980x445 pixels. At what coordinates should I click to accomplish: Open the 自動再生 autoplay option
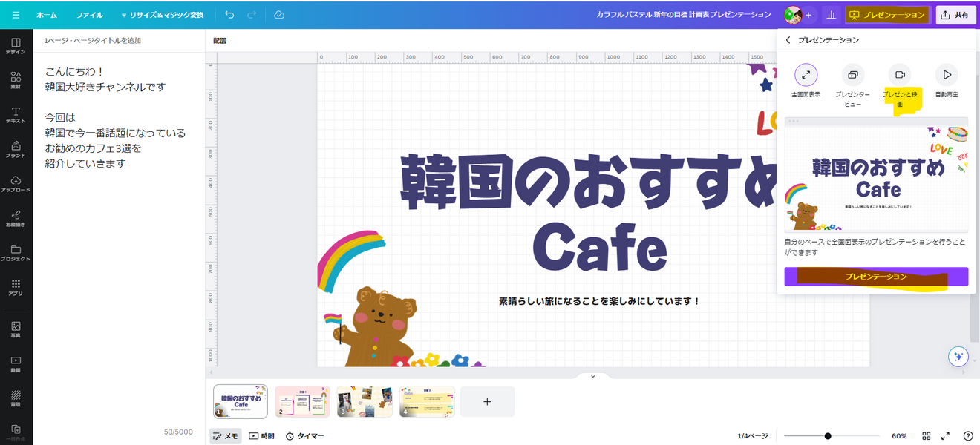coord(949,79)
